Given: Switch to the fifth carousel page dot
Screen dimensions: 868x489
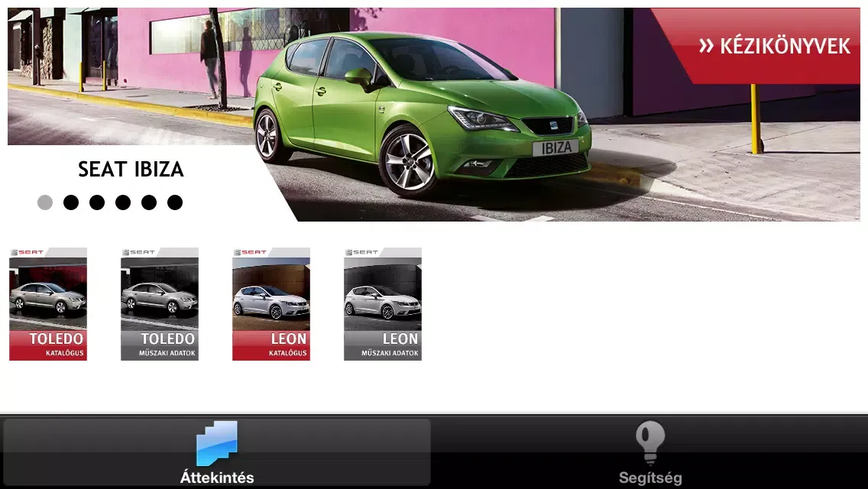Looking at the screenshot, I should [149, 202].
